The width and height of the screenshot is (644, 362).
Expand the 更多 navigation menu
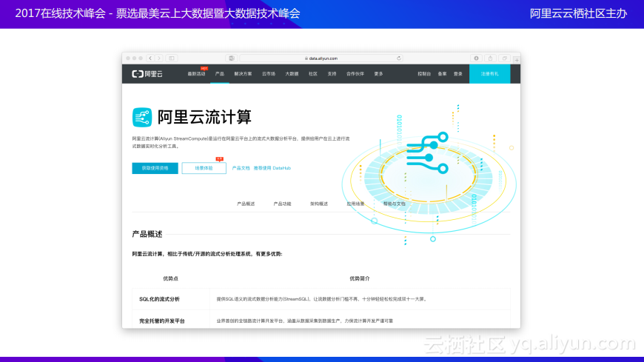pyautogui.click(x=379, y=74)
